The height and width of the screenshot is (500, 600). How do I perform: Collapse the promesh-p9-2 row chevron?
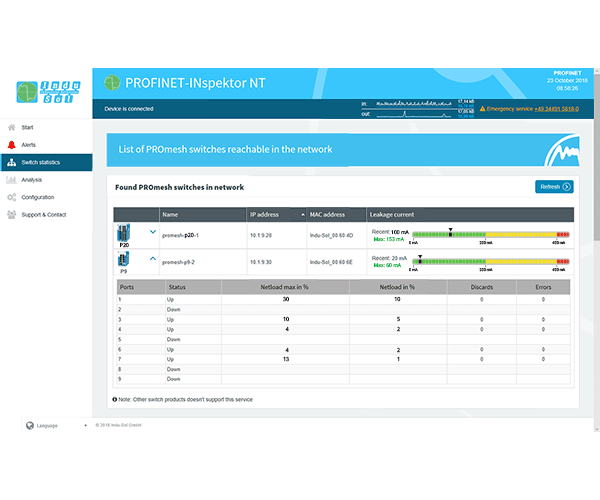coord(153,259)
